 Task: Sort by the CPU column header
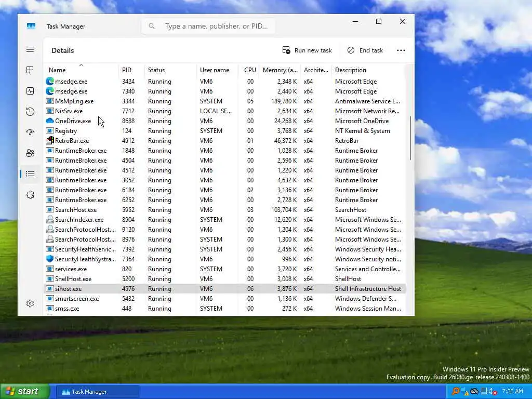[x=249, y=70]
